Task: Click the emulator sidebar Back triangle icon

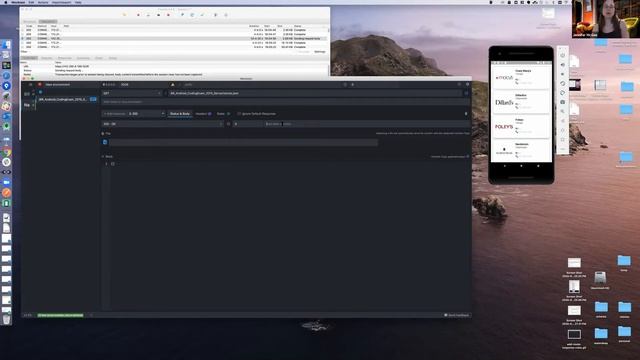Action: [x=562, y=121]
